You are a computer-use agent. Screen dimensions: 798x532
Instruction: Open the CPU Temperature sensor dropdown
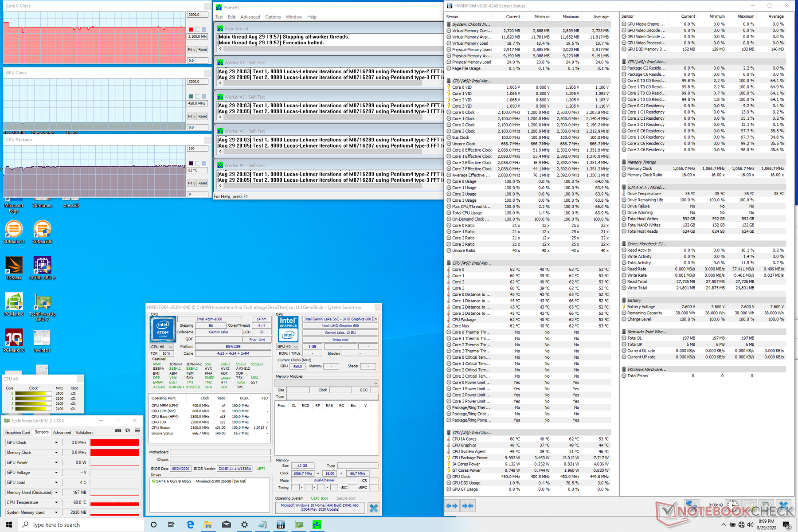56,502
